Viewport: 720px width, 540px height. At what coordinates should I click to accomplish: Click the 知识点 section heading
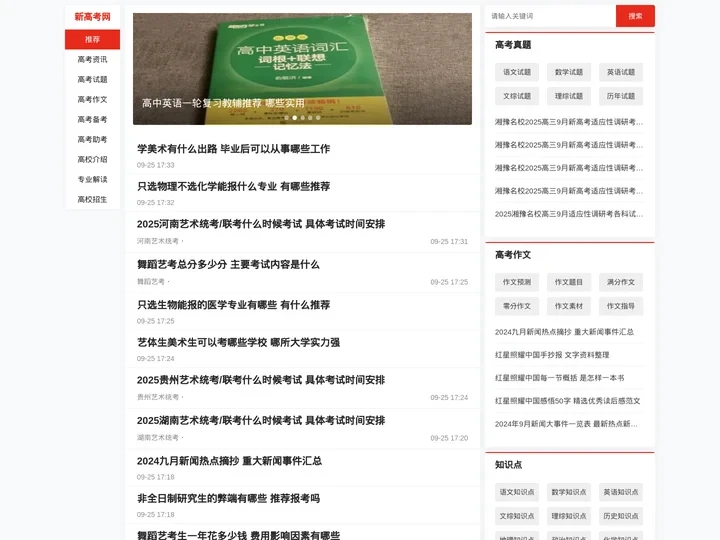[508, 465]
